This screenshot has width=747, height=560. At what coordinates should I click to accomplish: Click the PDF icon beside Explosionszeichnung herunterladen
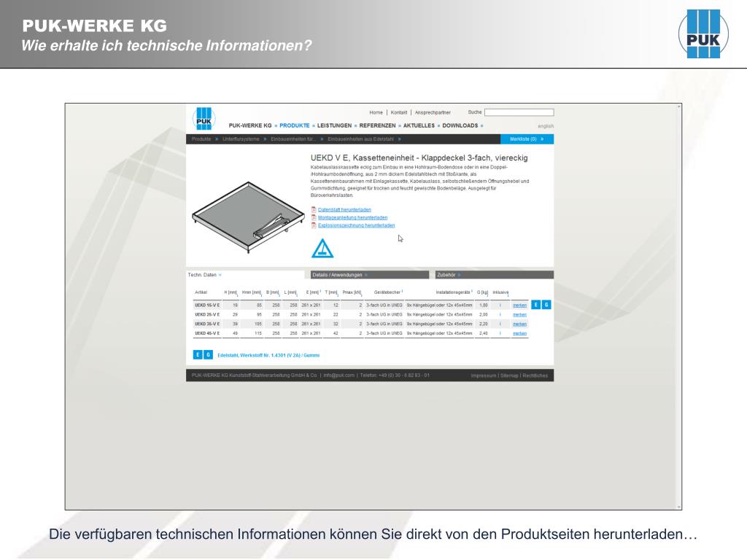[314, 225]
